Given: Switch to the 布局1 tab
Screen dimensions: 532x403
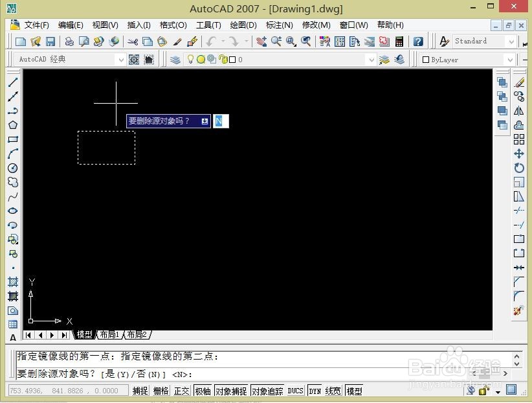Looking at the screenshot, I should 109,335.
